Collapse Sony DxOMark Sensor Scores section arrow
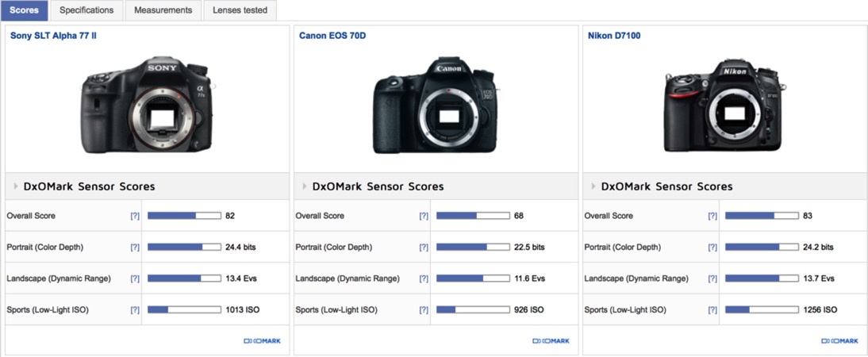This screenshot has width=868, height=357. (x=16, y=186)
